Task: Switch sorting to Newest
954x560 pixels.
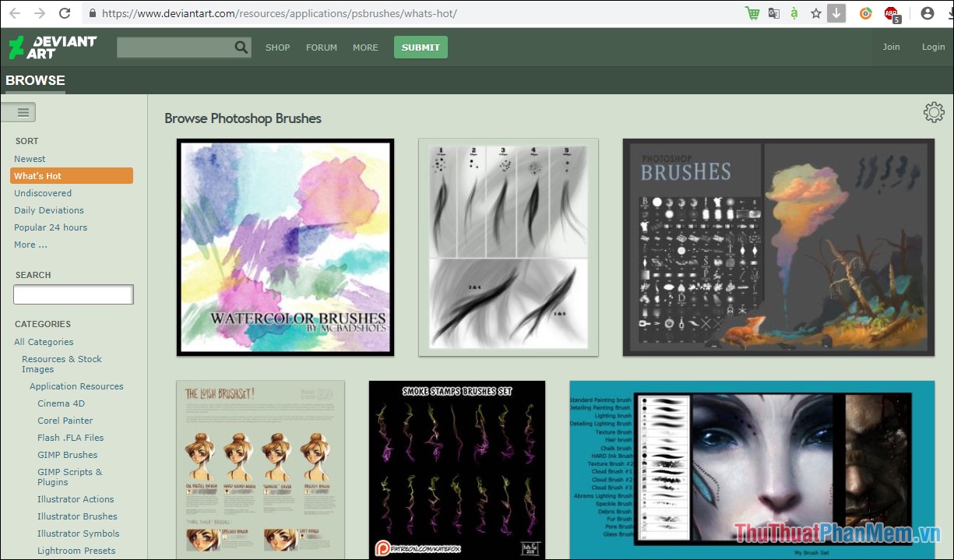Action: click(30, 158)
